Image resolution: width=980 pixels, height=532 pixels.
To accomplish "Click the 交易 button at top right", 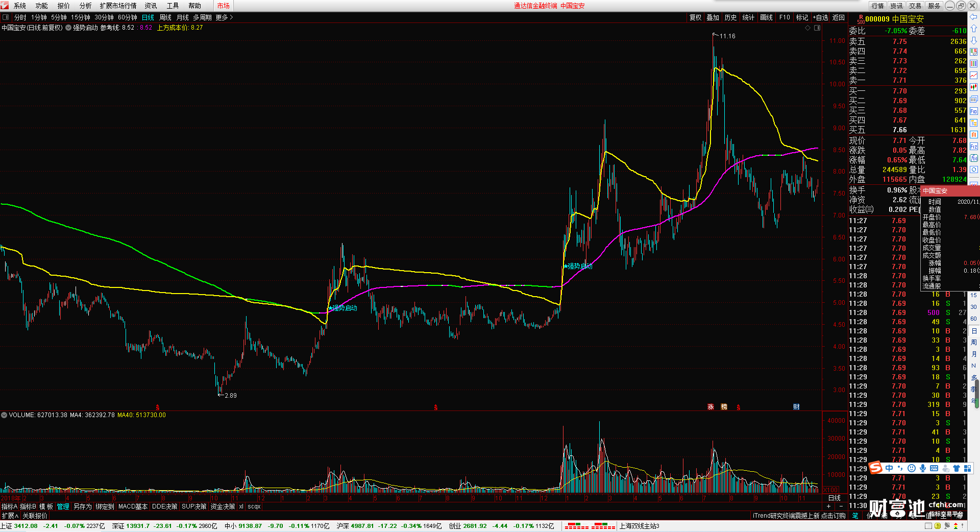I will tap(915, 6).
